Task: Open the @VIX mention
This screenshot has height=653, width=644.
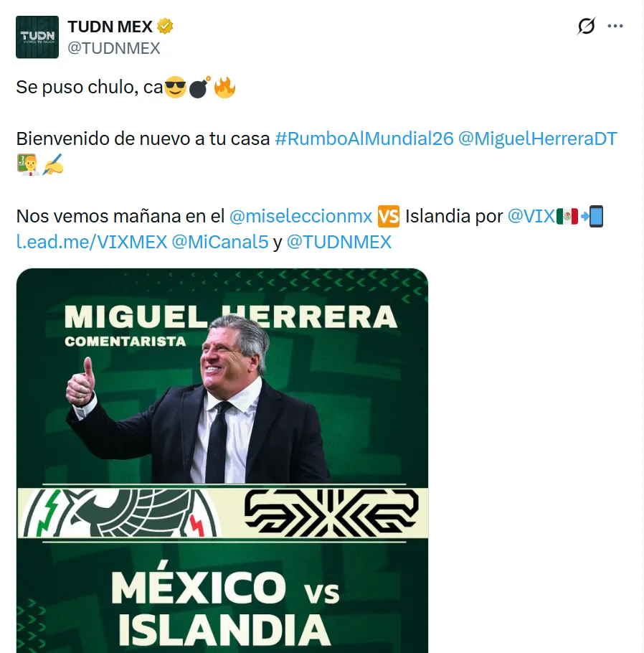Action: (531, 217)
